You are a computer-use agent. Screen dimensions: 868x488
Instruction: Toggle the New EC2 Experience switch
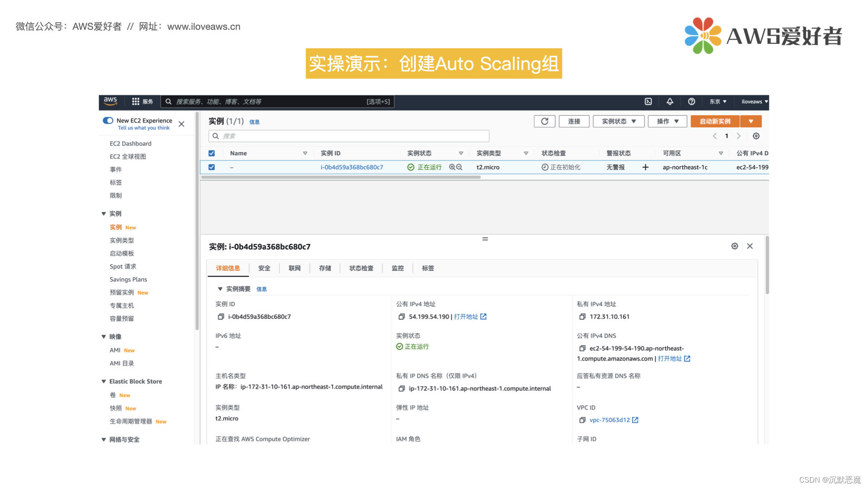108,121
